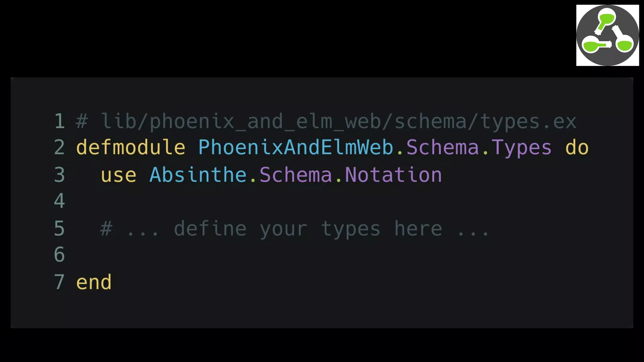
Task: Click line number 5 in gutter
Action: tap(59, 228)
